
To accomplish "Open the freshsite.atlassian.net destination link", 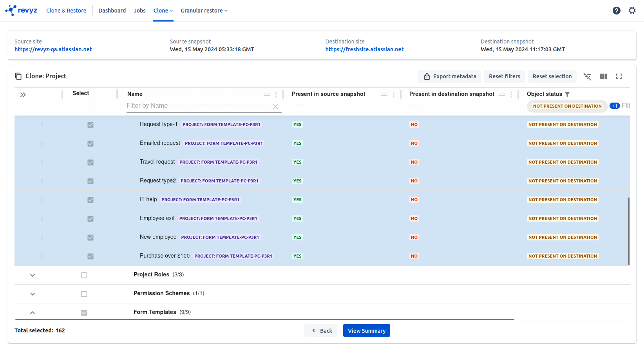I will point(364,49).
